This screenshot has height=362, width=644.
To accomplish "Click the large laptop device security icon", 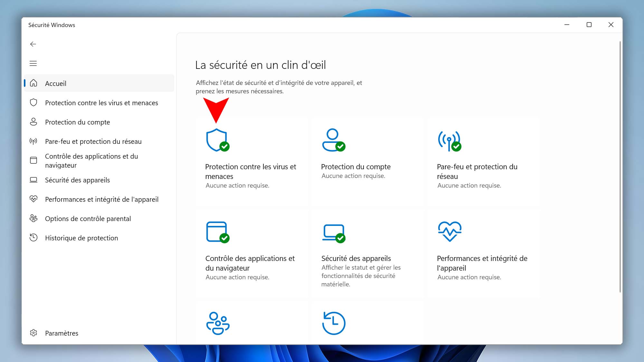I will [x=334, y=233].
